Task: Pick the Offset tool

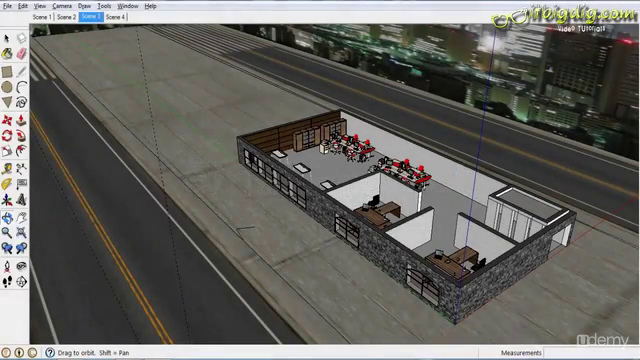Action: (x=21, y=151)
